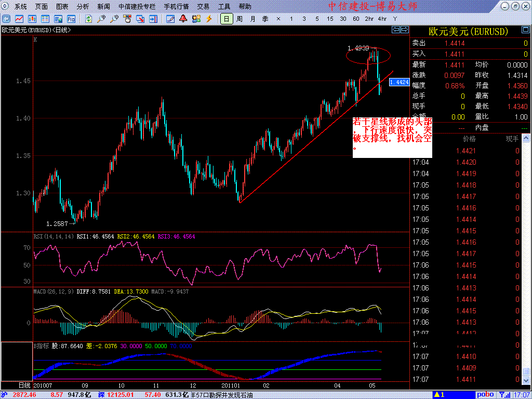
Task: Open the 页面 menu
Action: coord(42,6)
